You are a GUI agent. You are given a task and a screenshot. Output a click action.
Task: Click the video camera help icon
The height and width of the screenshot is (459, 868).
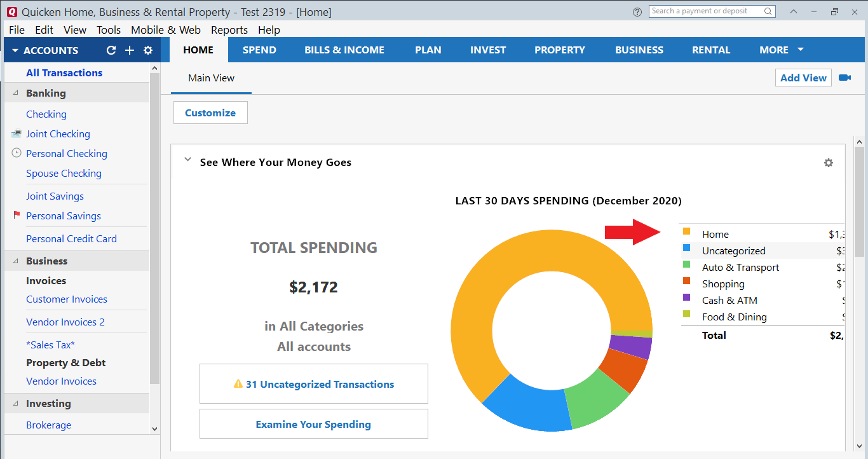(844, 78)
